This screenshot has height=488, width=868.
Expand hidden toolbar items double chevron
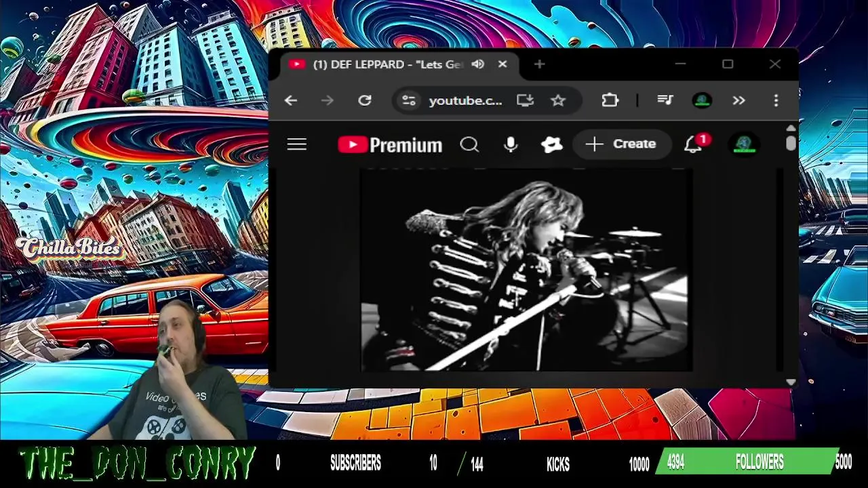pos(738,100)
